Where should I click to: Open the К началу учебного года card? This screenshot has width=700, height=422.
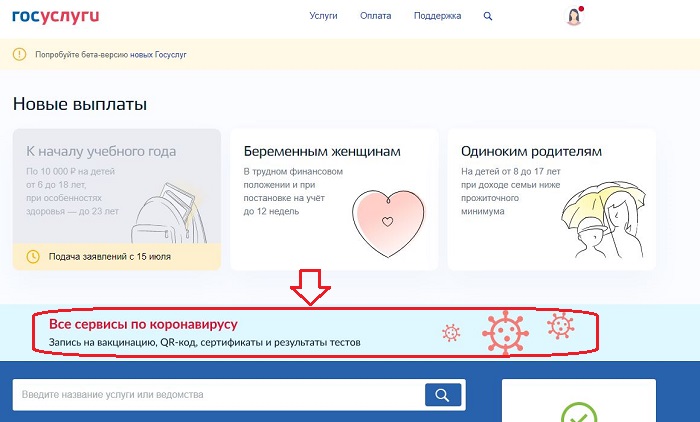click(x=101, y=152)
